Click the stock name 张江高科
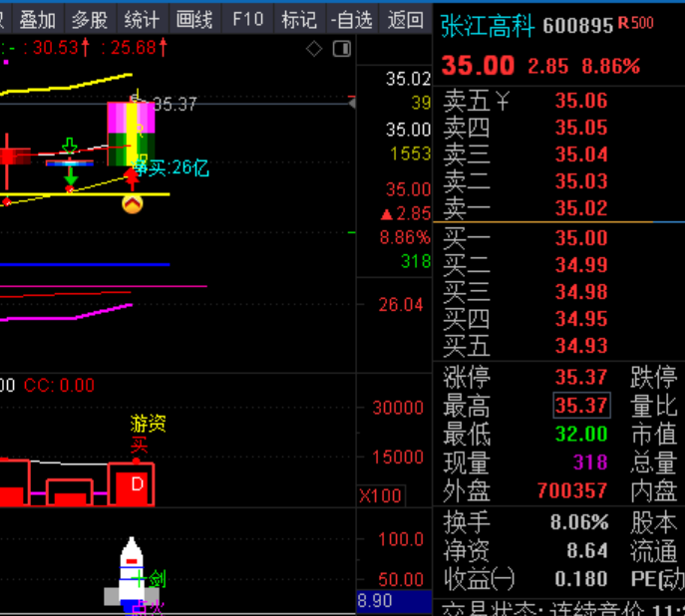 click(x=488, y=26)
